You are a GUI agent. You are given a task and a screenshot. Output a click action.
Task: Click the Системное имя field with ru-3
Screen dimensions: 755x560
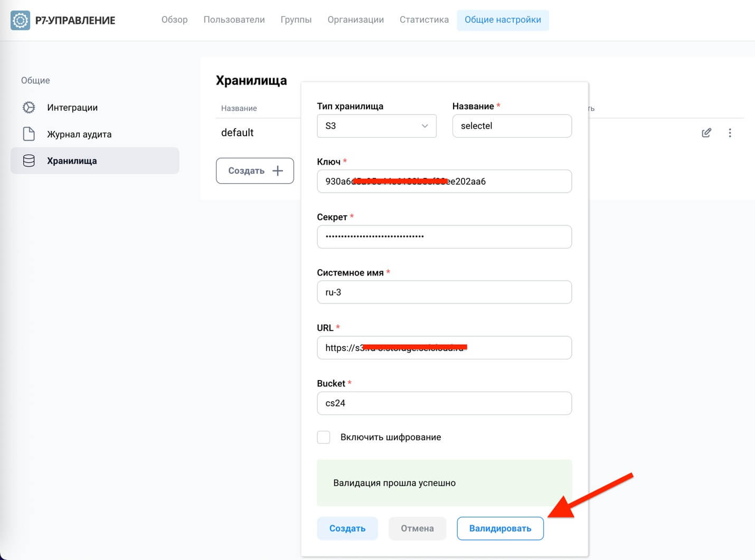point(444,292)
